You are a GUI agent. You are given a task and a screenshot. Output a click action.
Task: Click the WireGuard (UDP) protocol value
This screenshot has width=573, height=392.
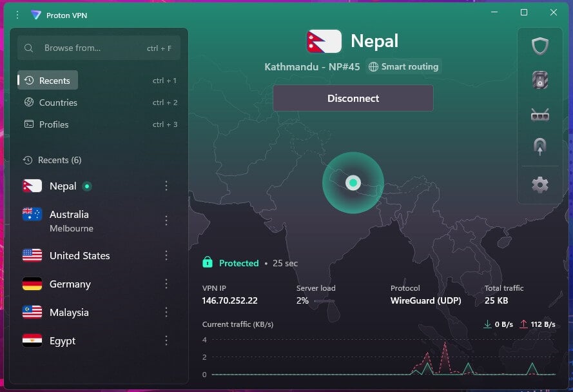coord(426,300)
